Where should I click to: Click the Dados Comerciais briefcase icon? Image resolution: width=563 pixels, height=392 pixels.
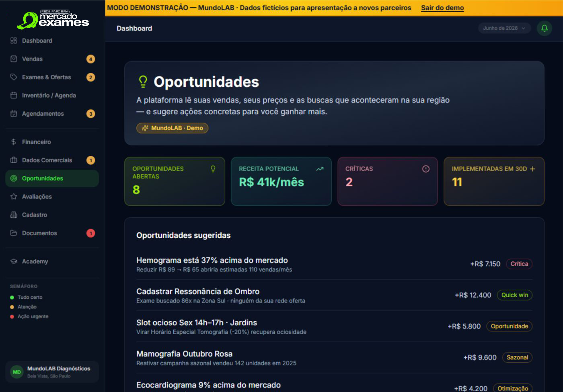(x=14, y=160)
